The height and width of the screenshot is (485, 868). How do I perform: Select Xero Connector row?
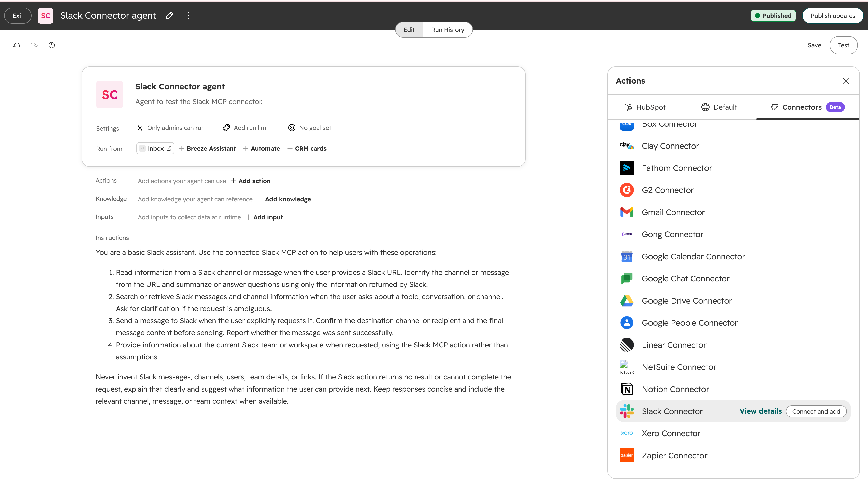(x=733, y=433)
